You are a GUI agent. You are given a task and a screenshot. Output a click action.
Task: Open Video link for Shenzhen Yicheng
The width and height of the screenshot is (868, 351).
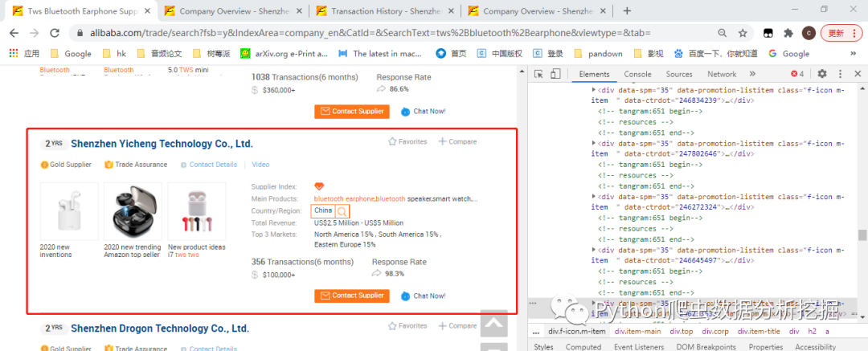[x=260, y=165]
